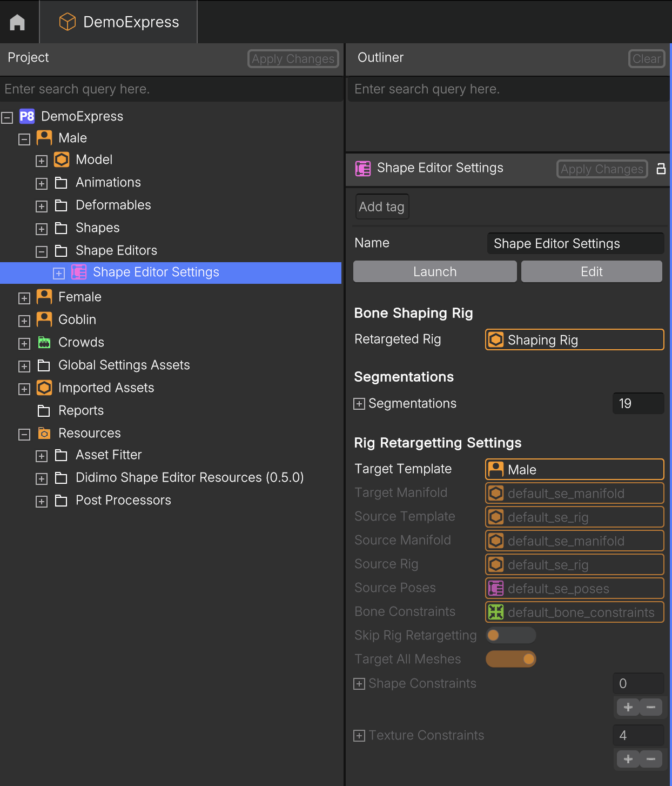Click the home icon in top bar
Image resolution: width=672 pixels, height=786 pixels.
(x=17, y=22)
